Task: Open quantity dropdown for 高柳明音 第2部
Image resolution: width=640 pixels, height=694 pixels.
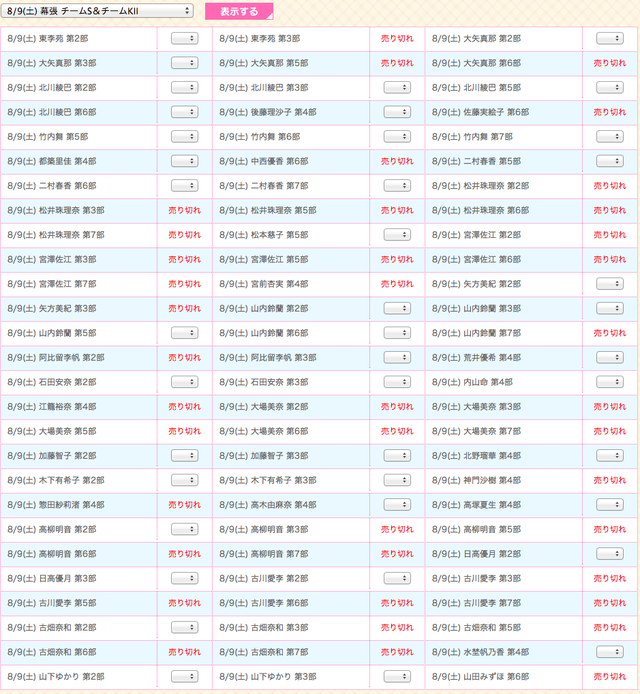Action: 185,529
